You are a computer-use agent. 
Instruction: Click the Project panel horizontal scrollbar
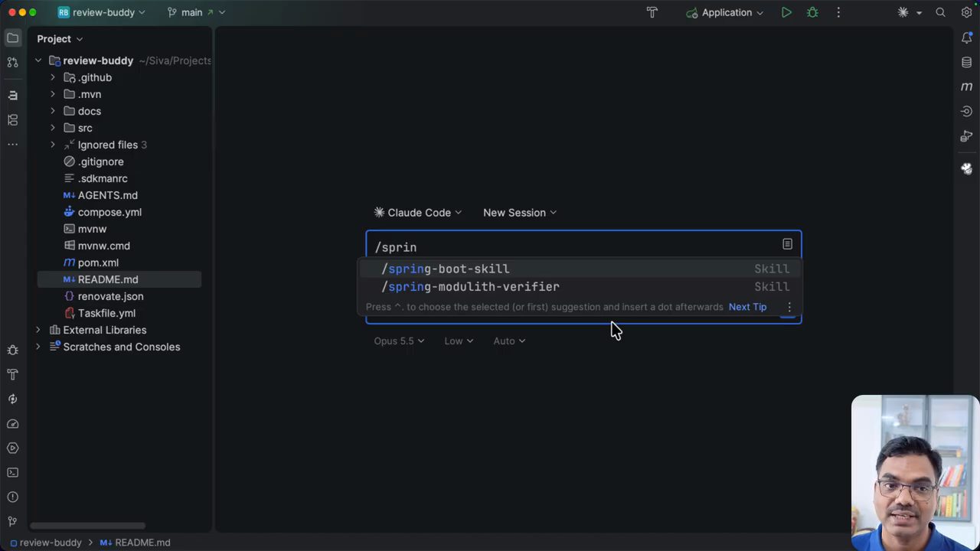pyautogui.click(x=88, y=526)
